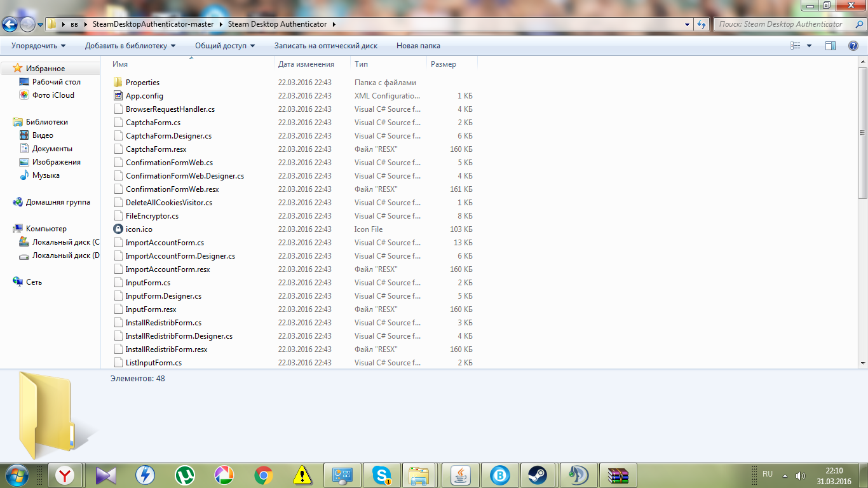The image size is (868, 488).
Task: Open the Общий доступ dropdown
Action: pyautogui.click(x=225, y=46)
